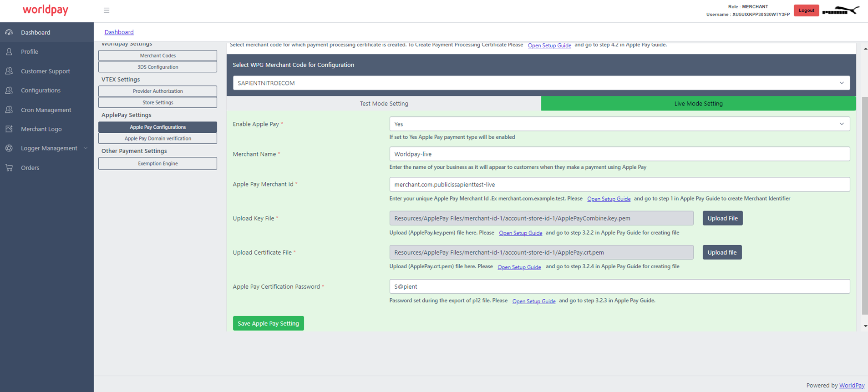Select the Live Mode Setting tab
Viewport: 868px width, 392px height.
click(698, 104)
